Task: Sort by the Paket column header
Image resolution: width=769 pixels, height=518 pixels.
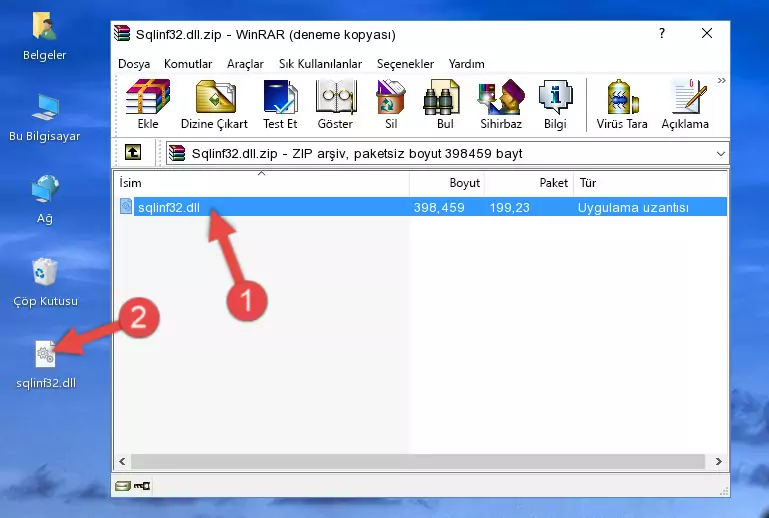Action: (529, 183)
